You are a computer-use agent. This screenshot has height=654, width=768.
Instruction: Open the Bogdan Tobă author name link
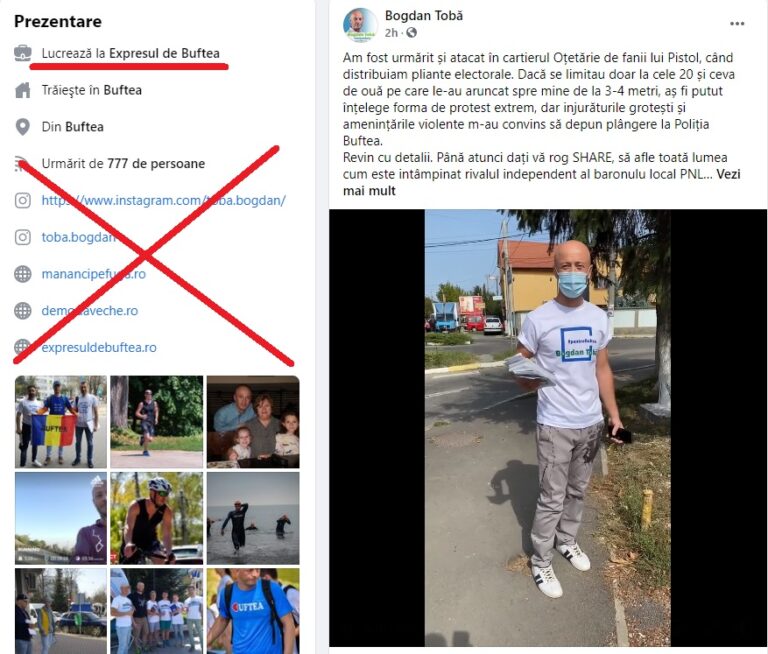[424, 16]
